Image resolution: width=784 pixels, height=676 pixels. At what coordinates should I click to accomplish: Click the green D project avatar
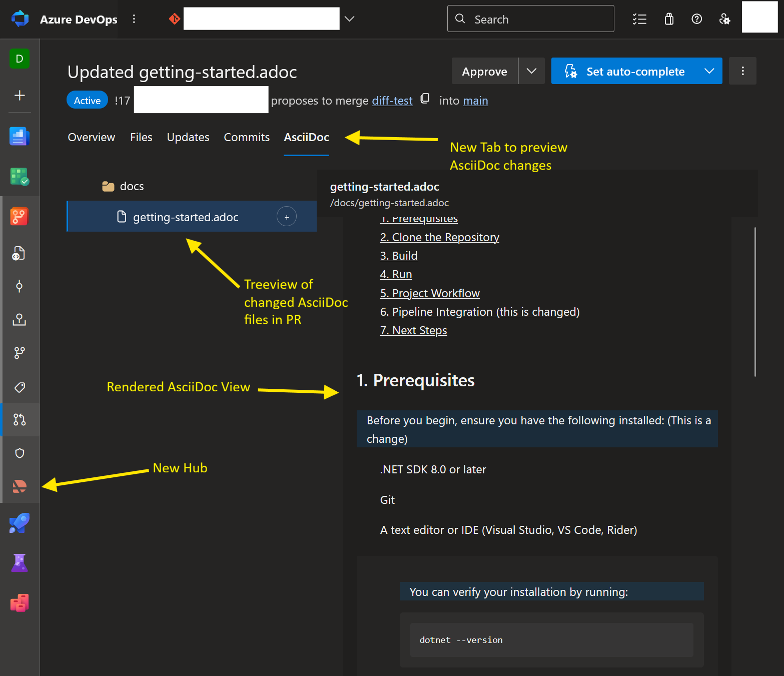coord(20,59)
